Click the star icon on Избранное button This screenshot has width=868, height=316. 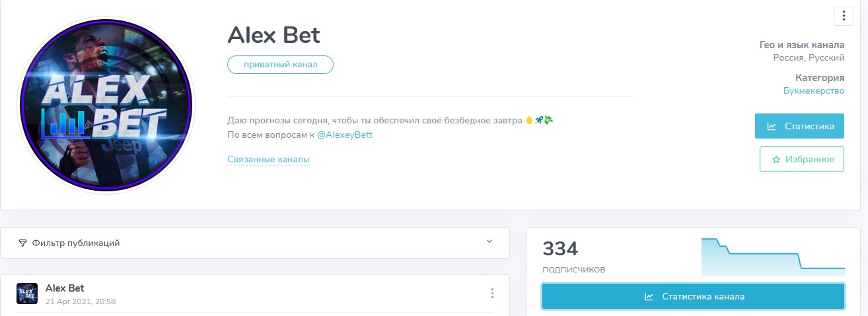776,159
